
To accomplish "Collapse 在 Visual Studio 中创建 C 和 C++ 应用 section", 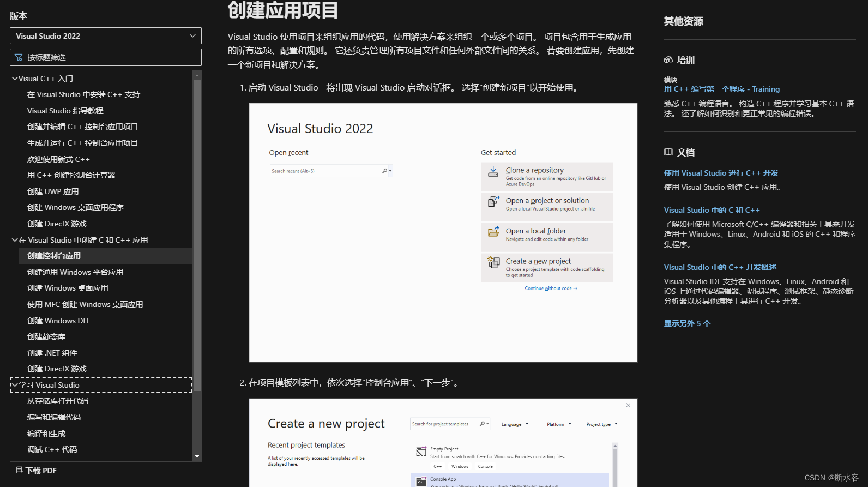I will 15,240.
